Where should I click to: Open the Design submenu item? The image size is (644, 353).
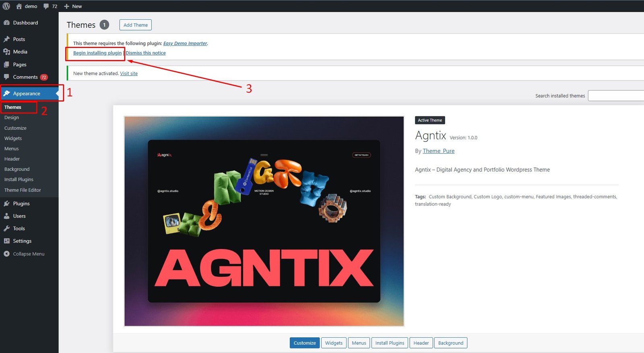tap(12, 118)
